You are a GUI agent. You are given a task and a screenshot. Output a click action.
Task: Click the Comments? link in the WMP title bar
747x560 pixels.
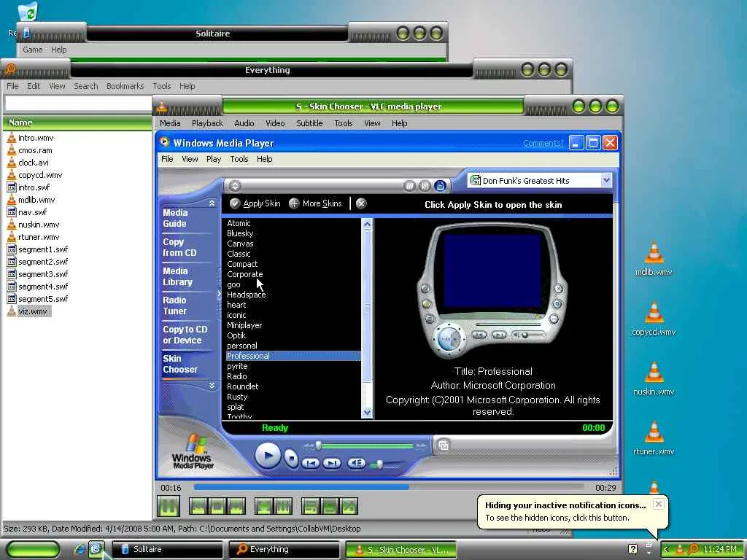[543, 143]
